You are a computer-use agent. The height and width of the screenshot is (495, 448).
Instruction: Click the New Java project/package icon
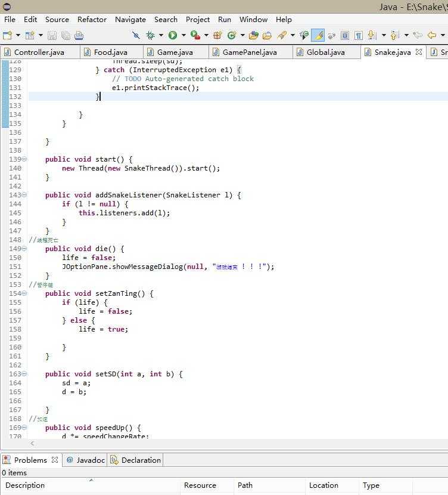tap(30, 35)
